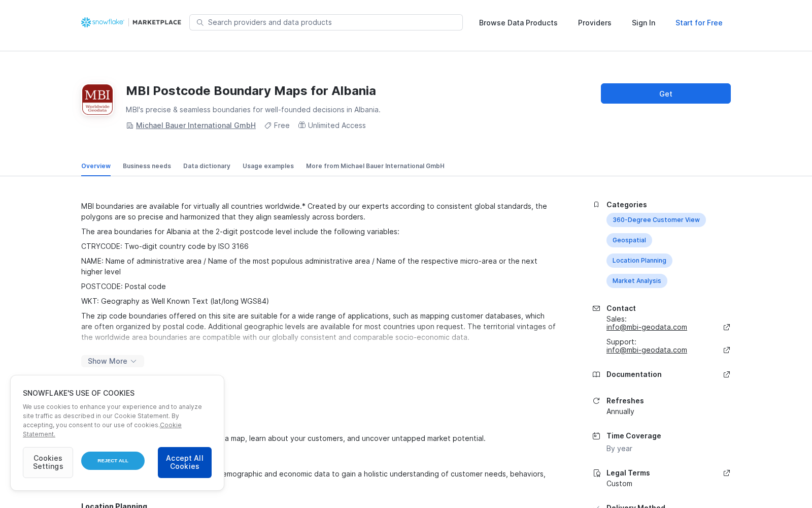Open Michael Bauer International GmbH provider link
812x508 pixels.
196,125
